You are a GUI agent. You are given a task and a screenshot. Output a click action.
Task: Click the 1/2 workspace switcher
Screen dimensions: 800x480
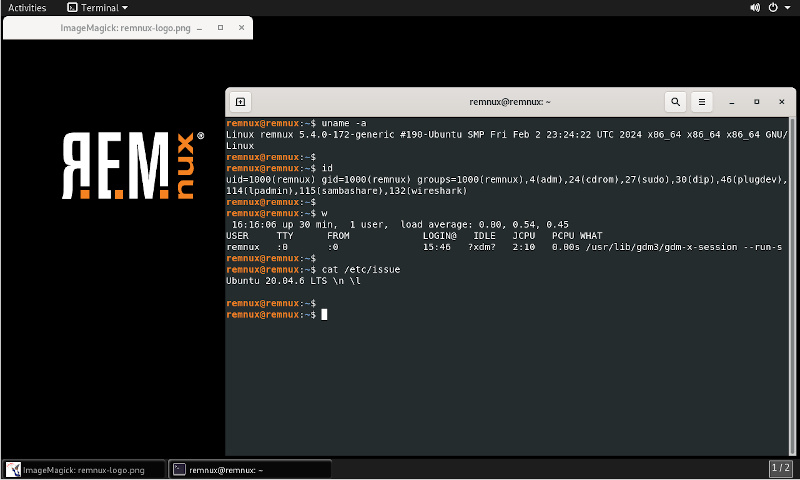coord(781,468)
